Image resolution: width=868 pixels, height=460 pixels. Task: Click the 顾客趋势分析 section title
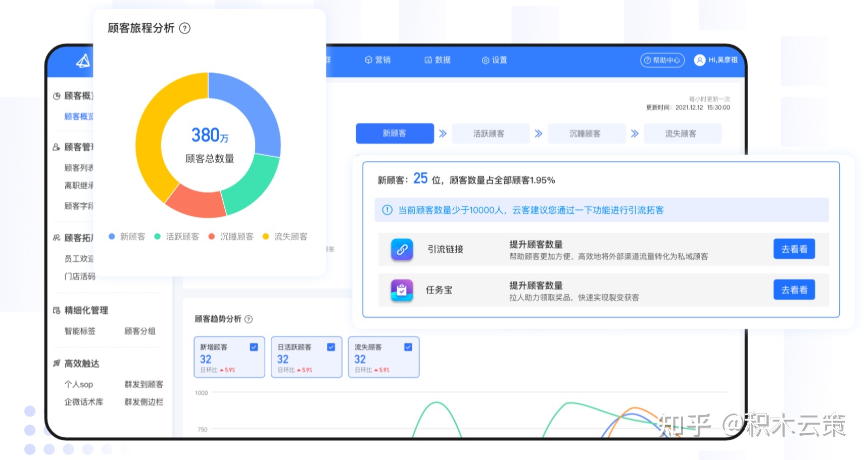click(218, 319)
